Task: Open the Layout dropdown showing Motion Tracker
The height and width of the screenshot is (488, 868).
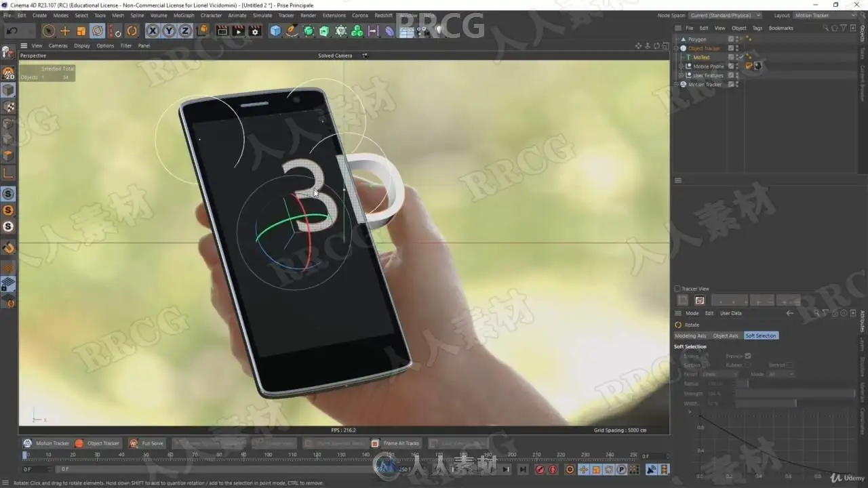Action: [825, 15]
